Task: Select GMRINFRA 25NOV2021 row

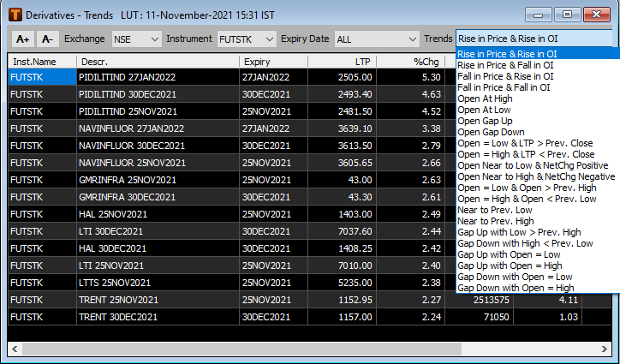Action: (x=232, y=180)
